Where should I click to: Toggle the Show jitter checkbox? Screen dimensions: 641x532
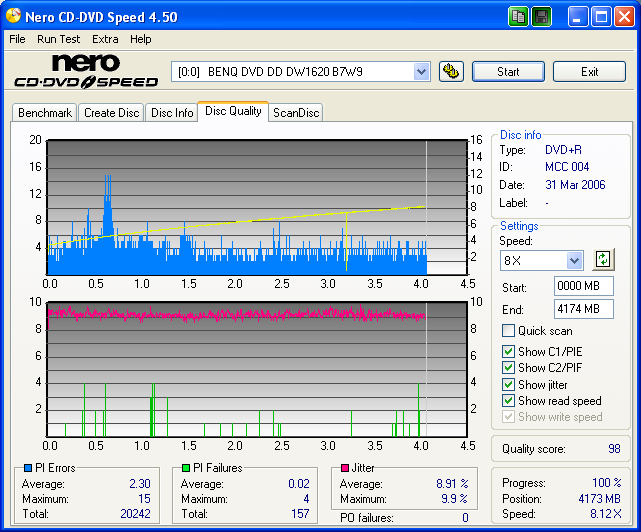pos(508,384)
